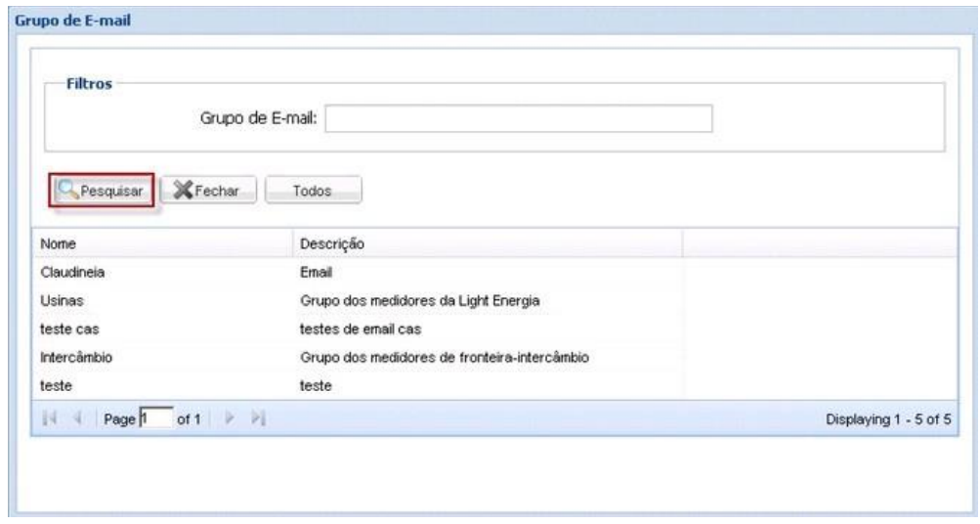The width and height of the screenshot is (980, 524).
Task: Click the Todos button
Action: (x=314, y=190)
